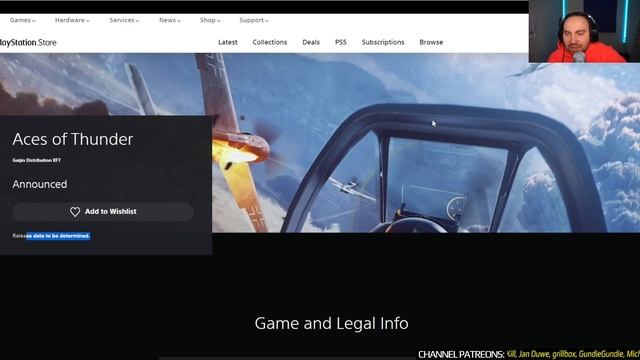Switch to the Latest tab
640x360 pixels.
(228, 42)
